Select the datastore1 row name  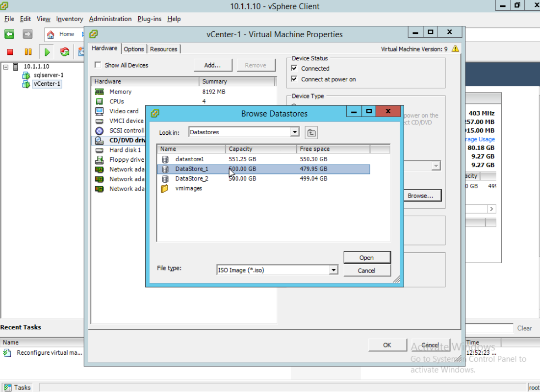(x=190, y=159)
